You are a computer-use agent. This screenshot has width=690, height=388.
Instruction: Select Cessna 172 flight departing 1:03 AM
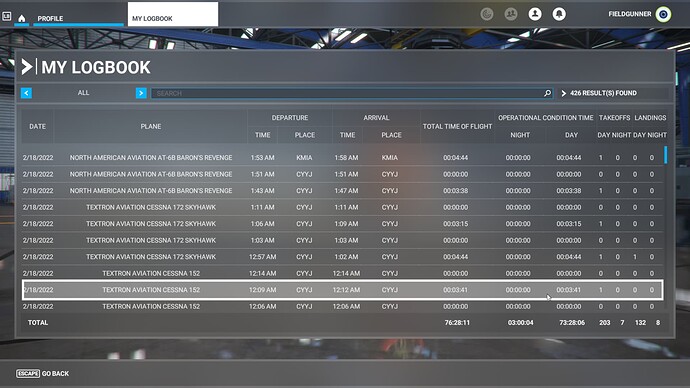coord(342,240)
